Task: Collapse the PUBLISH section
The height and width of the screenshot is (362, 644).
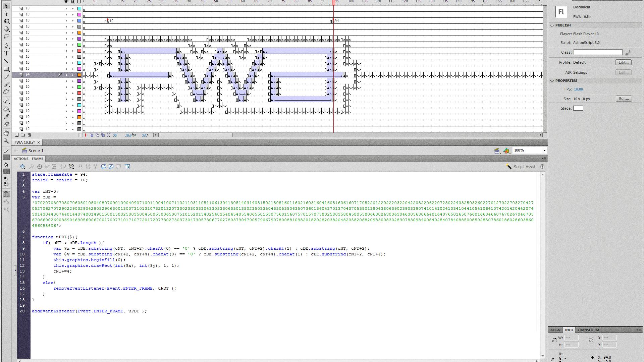Action: click(x=552, y=25)
